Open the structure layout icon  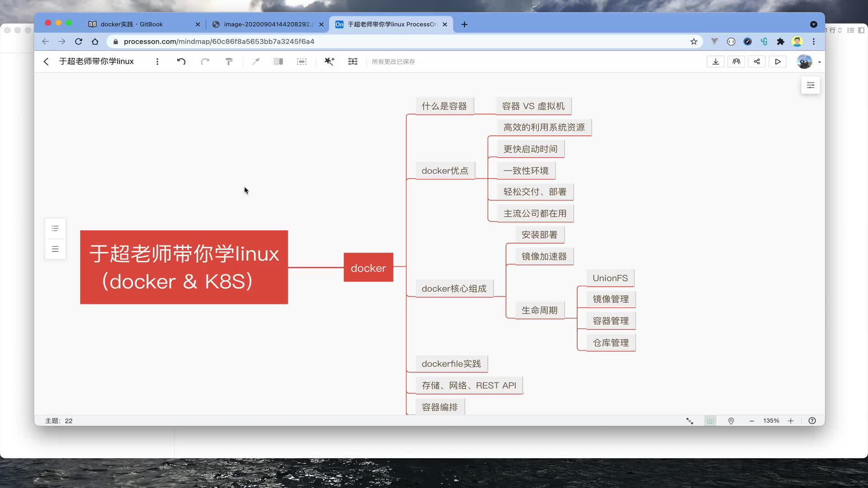pos(353,61)
